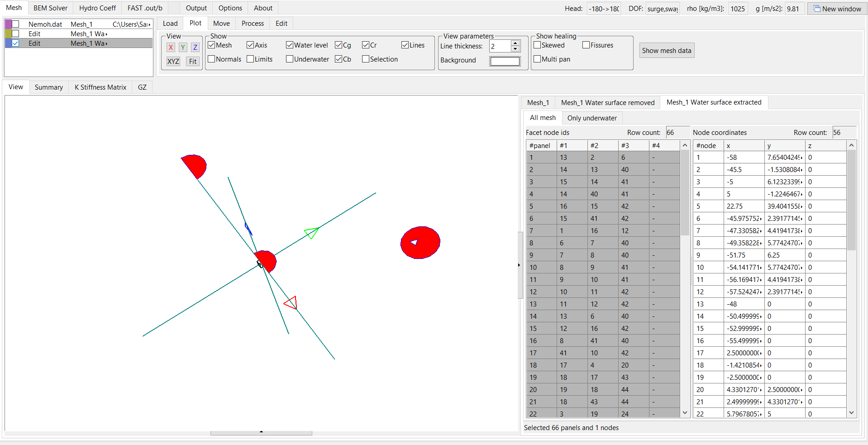Toggle visibility of the Nemoh.dat mesh
868x445 pixels.
(x=16, y=24)
